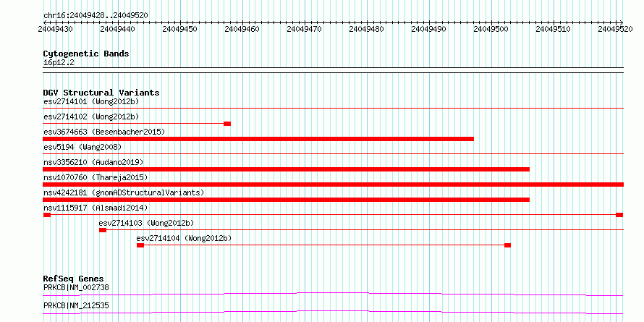The image size is (644, 322).
Task: Click the thick red esv3674663 bar
Action: point(258,139)
